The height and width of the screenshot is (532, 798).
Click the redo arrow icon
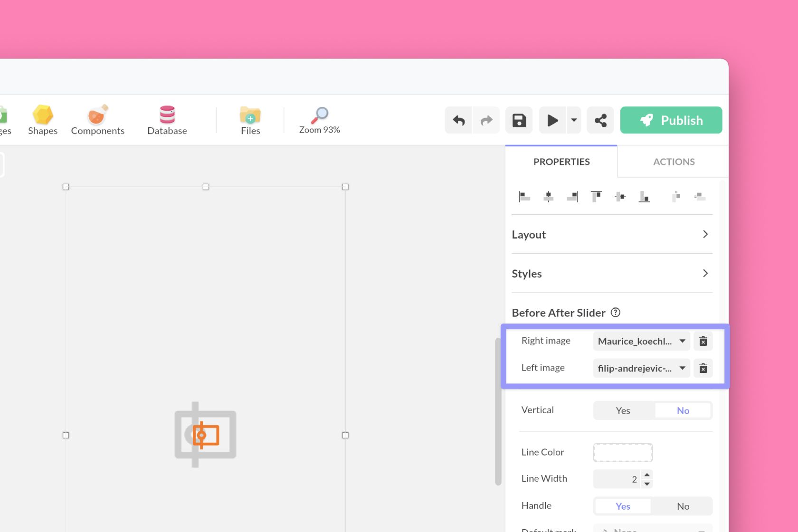click(486, 121)
